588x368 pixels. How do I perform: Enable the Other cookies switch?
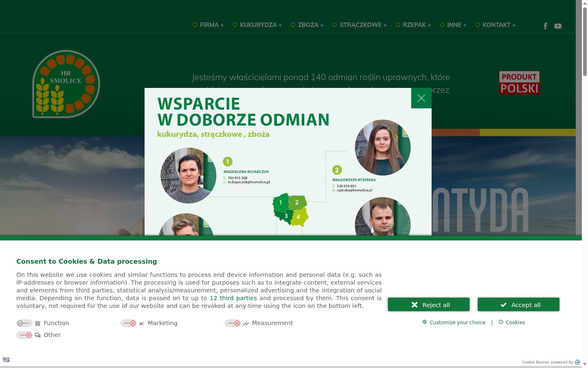(x=24, y=335)
